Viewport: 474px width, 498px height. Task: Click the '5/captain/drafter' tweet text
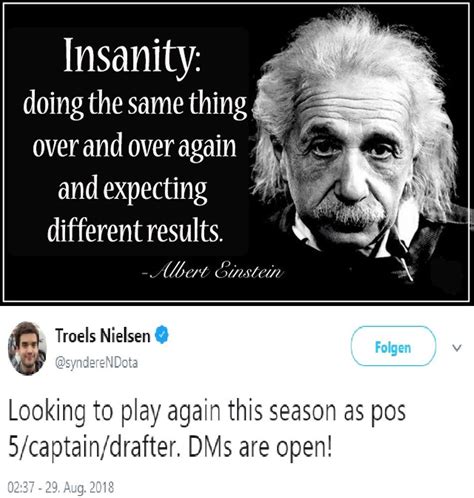[x=92, y=448]
